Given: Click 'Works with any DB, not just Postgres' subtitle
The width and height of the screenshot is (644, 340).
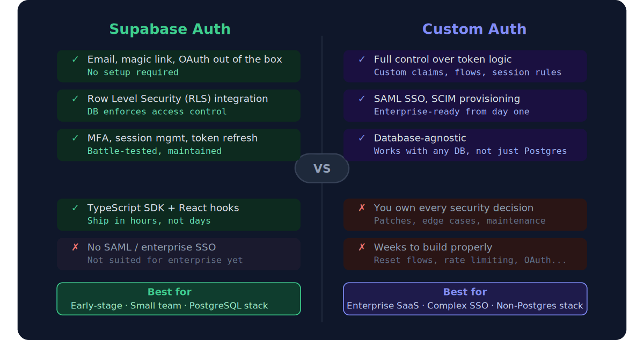Looking at the screenshot, I should 471,151.
